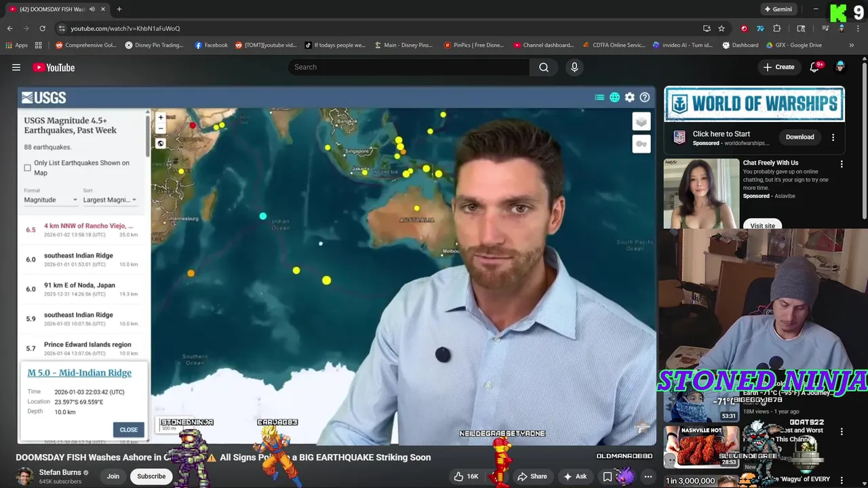Open the World of Warships banner ad
The image size is (868, 488).
point(754,104)
